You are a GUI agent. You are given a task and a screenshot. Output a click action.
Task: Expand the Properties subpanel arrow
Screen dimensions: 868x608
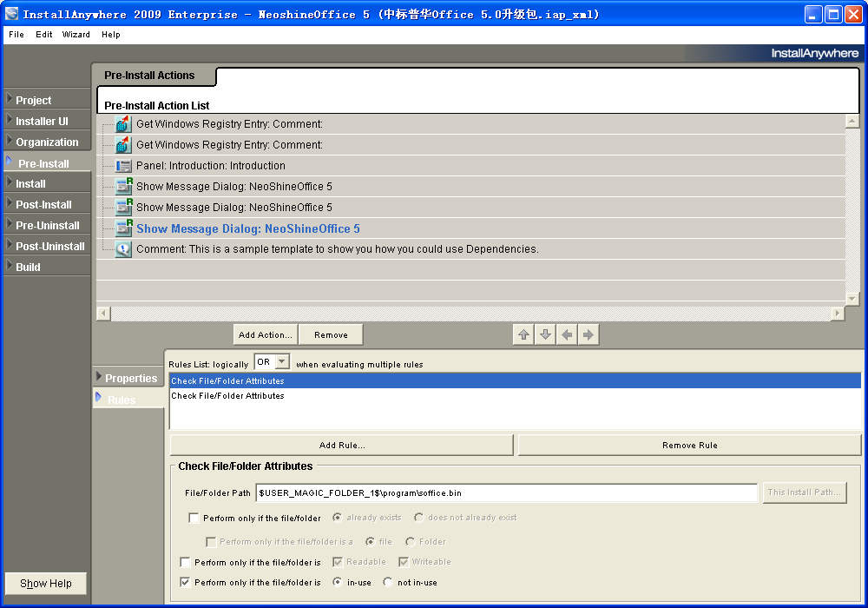tap(99, 377)
